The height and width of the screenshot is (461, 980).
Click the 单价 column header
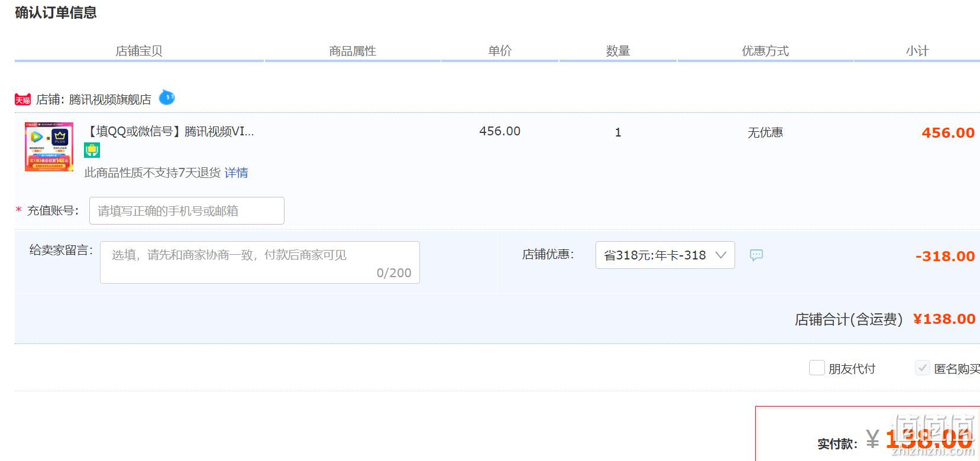(x=500, y=51)
